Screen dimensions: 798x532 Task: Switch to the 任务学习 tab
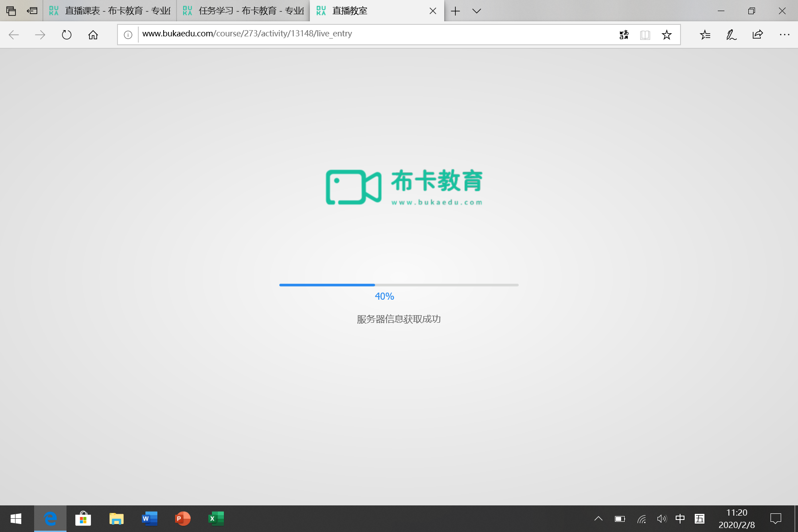tap(243, 11)
